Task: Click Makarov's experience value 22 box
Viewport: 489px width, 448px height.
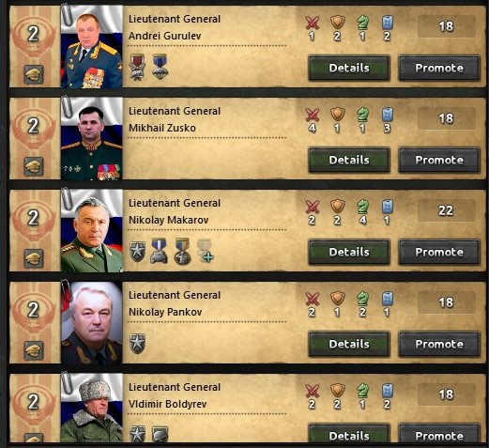Action: coord(446,210)
